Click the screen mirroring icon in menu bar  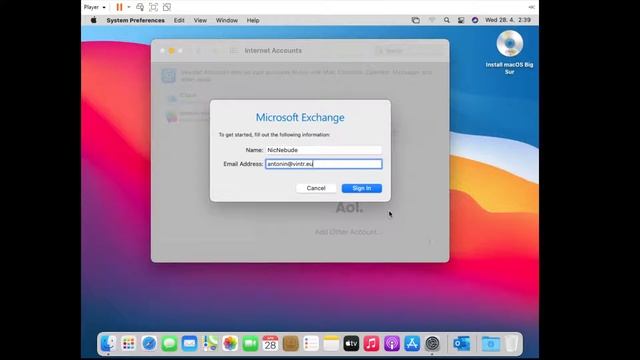[x=416, y=20]
